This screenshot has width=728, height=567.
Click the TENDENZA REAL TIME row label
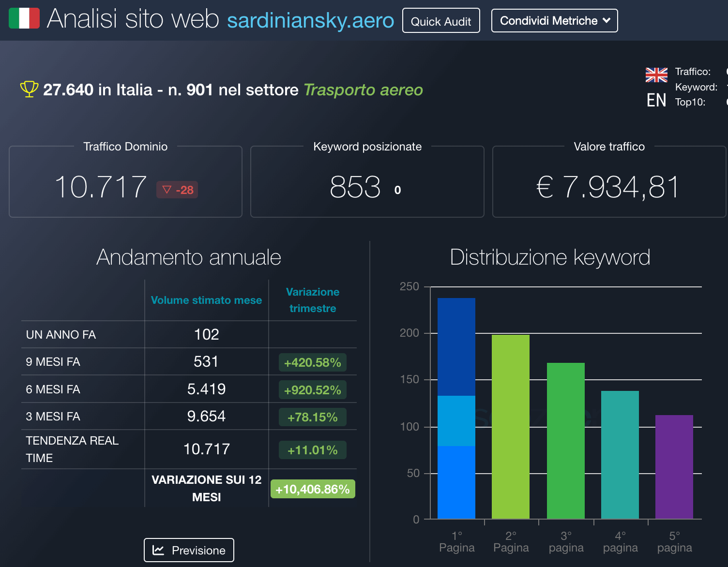(72, 449)
